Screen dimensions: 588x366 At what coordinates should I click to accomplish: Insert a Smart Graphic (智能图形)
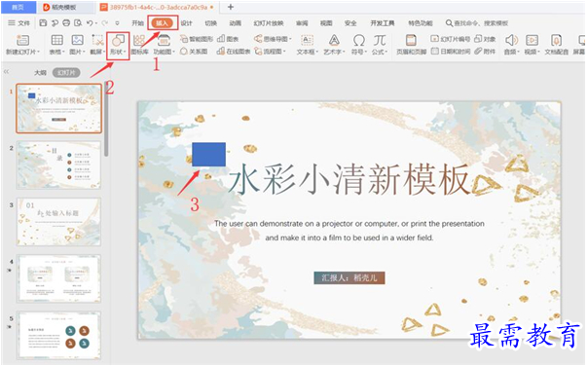(197, 39)
